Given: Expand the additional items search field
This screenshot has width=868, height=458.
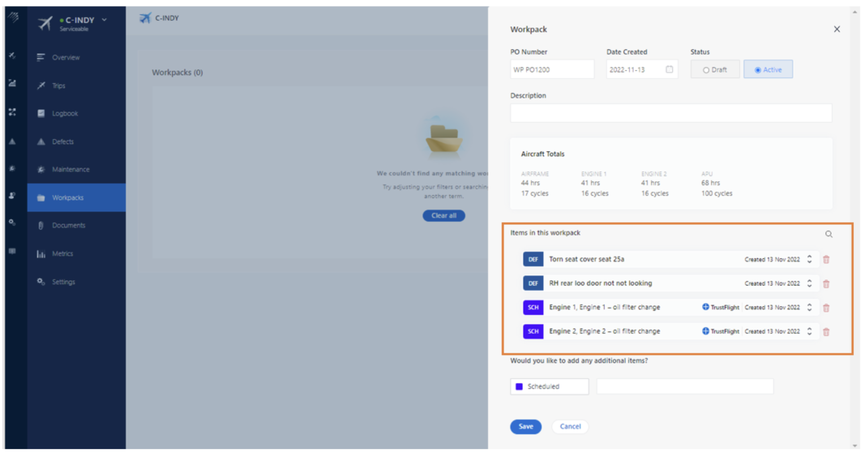Looking at the screenshot, I should tap(684, 387).
